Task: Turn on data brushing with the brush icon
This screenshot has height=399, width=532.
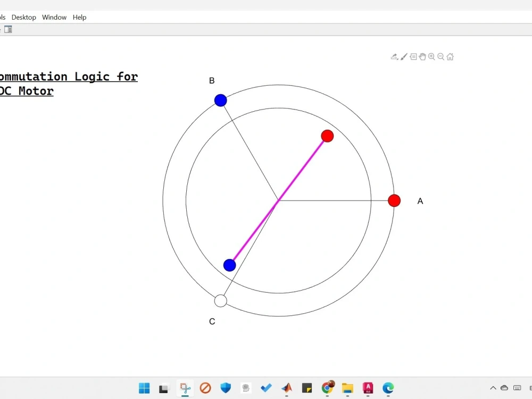Action: tap(403, 56)
